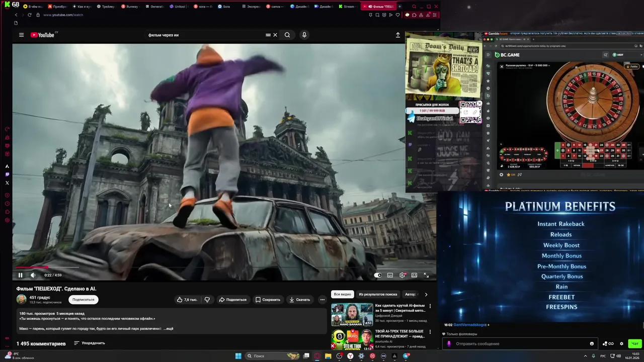Select the Все видео chip
The image size is (644, 362).
342,294
